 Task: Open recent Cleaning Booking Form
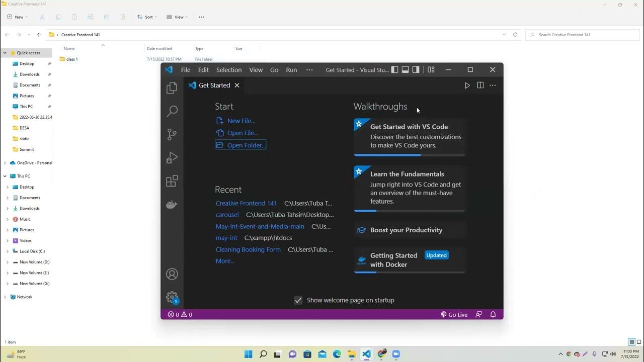248,249
